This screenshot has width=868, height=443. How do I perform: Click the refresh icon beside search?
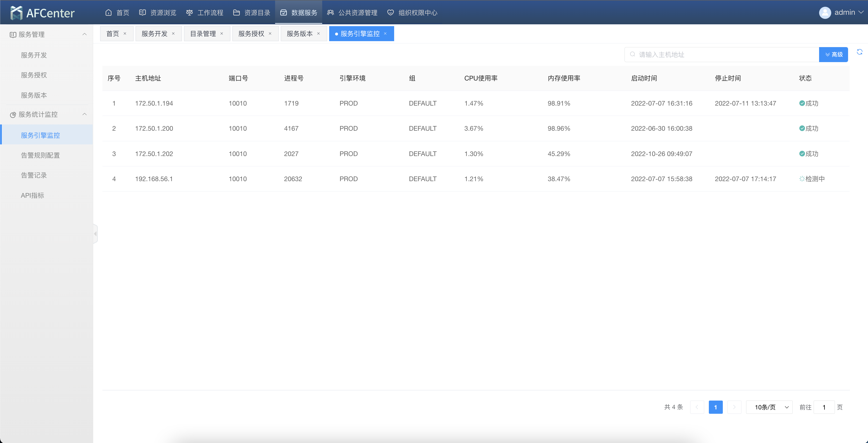pyautogui.click(x=859, y=52)
